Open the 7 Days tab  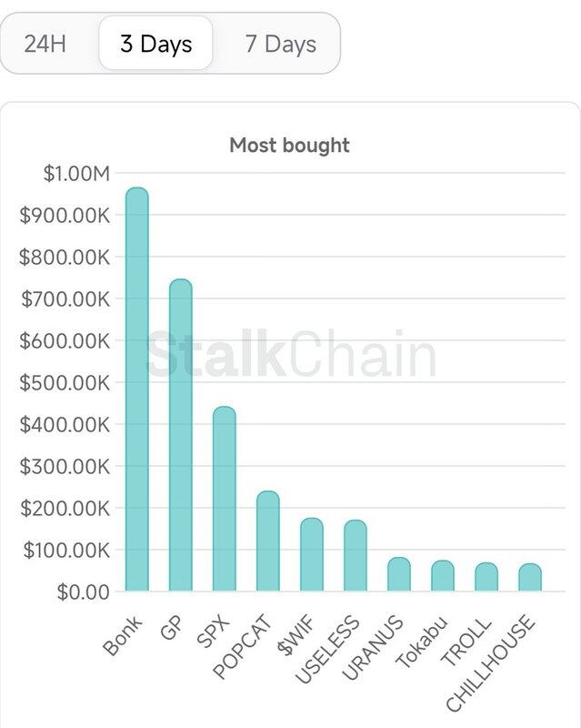280,44
